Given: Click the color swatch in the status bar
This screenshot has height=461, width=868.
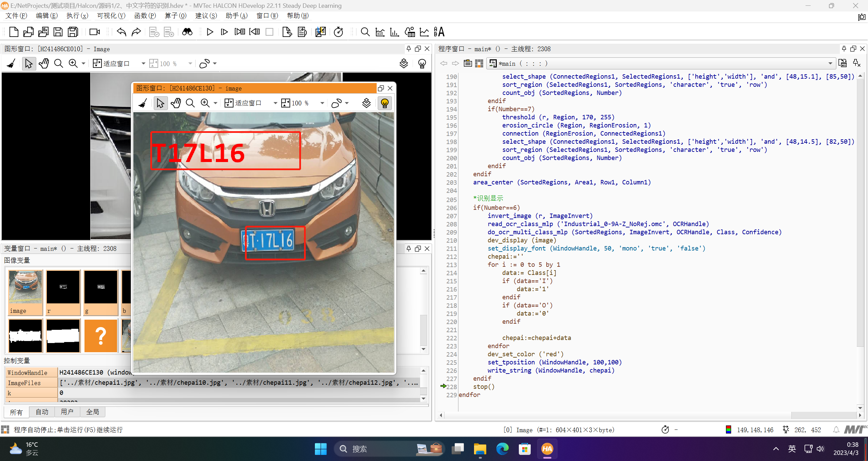Looking at the screenshot, I should point(729,429).
